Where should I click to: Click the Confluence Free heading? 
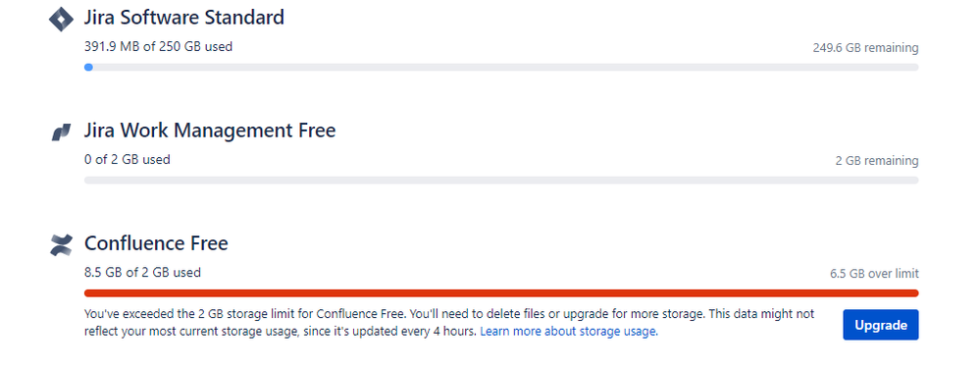(156, 243)
